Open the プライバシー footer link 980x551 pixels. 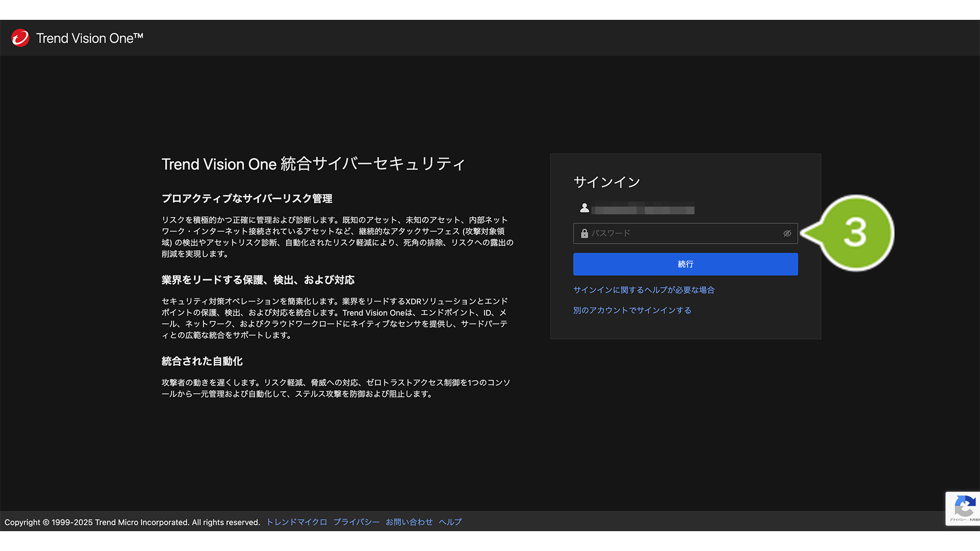point(356,522)
